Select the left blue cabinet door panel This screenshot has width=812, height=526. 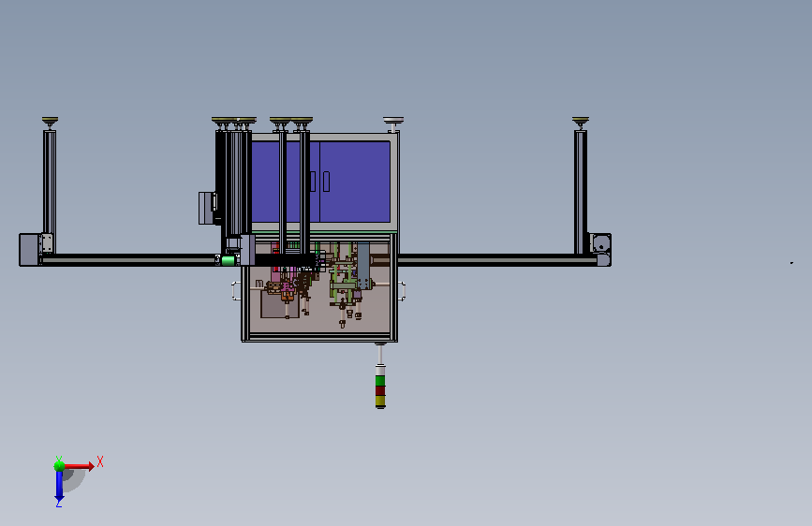click(285, 182)
